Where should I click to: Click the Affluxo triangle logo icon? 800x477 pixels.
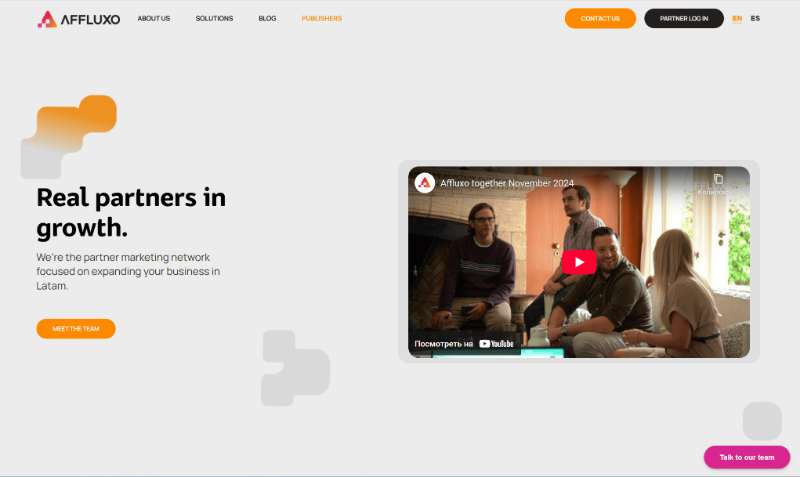(47, 19)
